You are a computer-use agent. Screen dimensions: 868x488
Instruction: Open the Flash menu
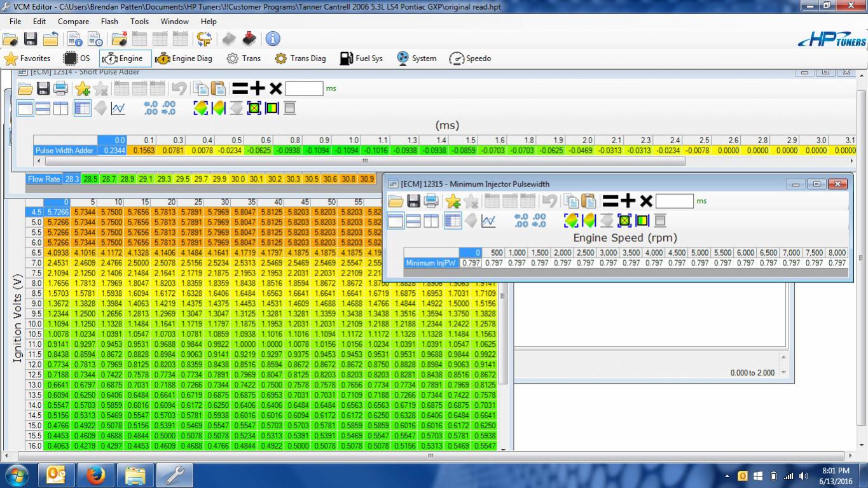pyautogui.click(x=109, y=21)
